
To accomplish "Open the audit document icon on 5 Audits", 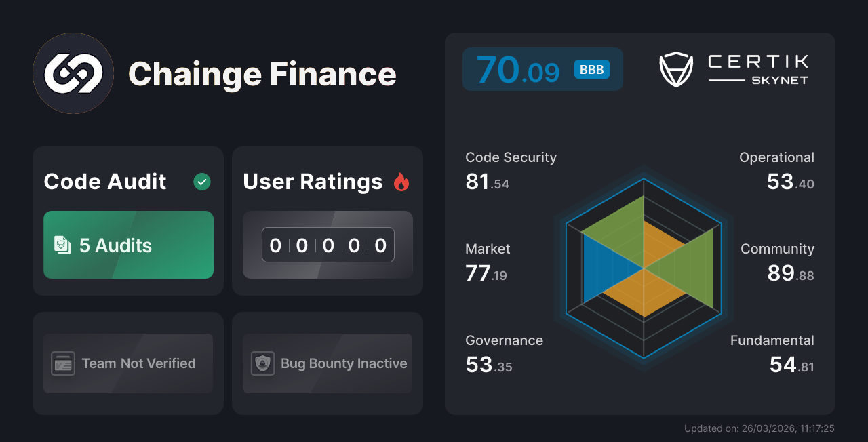I will [x=62, y=245].
